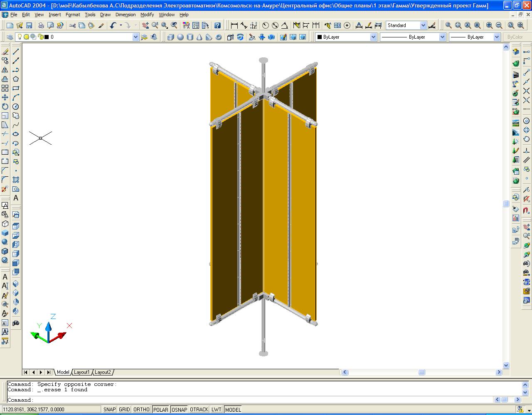
Task: Click the MODEL button in status bar
Action: [x=233, y=410]
